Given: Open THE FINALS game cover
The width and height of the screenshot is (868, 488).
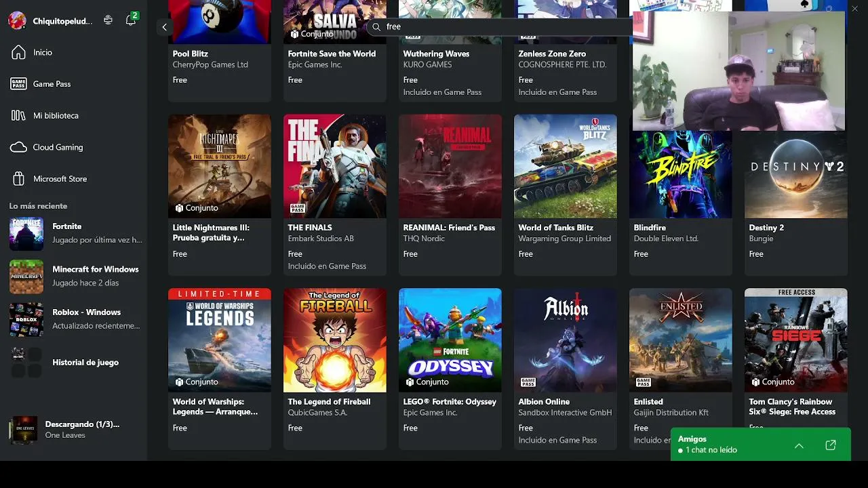Looking at the screenshot, I should pyautogui.click(x=335, y=166).
